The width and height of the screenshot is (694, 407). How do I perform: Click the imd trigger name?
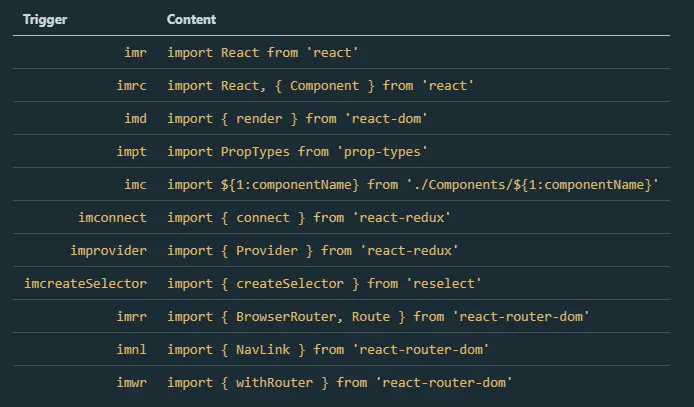(x=132, y=119)
